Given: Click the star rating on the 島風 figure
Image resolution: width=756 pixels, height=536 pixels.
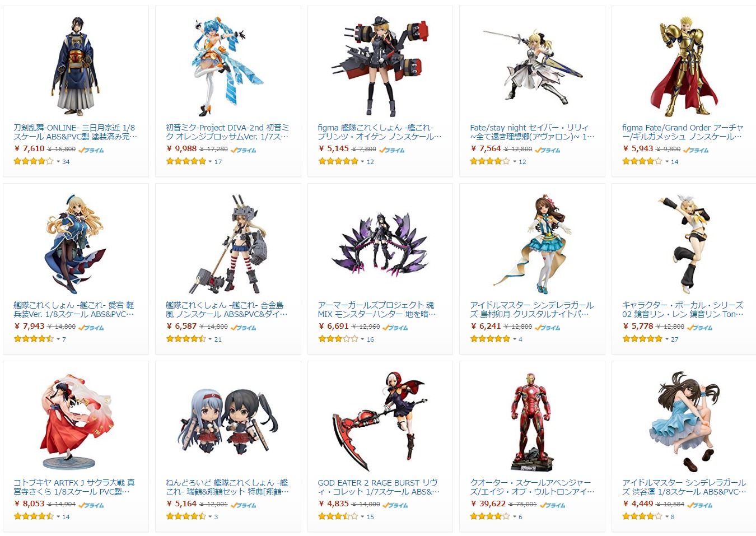Looking at the screenshot, I should [186, 339].
